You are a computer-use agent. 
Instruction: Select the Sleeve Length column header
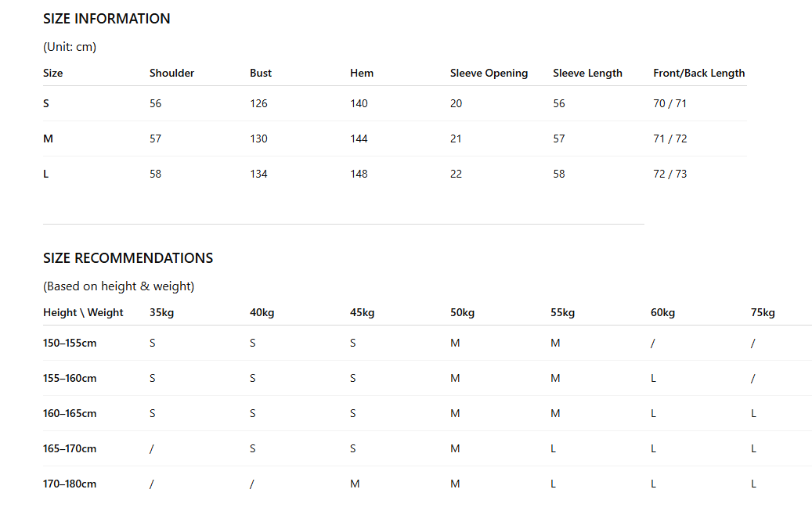tap(587, 73)
